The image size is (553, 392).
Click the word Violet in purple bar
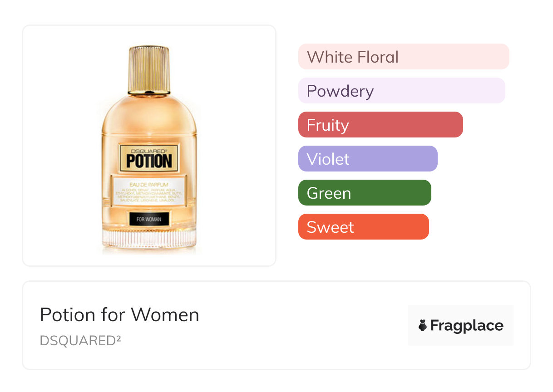pyautogui.click(x=328, y=159)
